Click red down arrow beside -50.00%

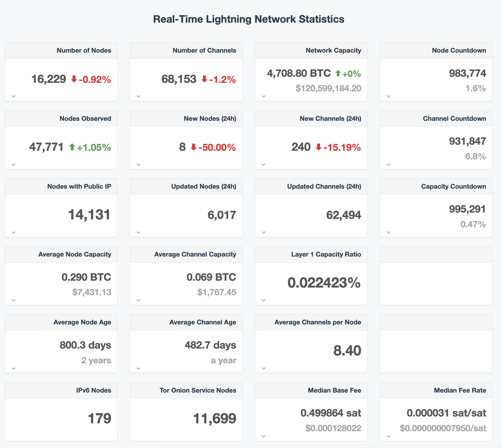[194, 147]
